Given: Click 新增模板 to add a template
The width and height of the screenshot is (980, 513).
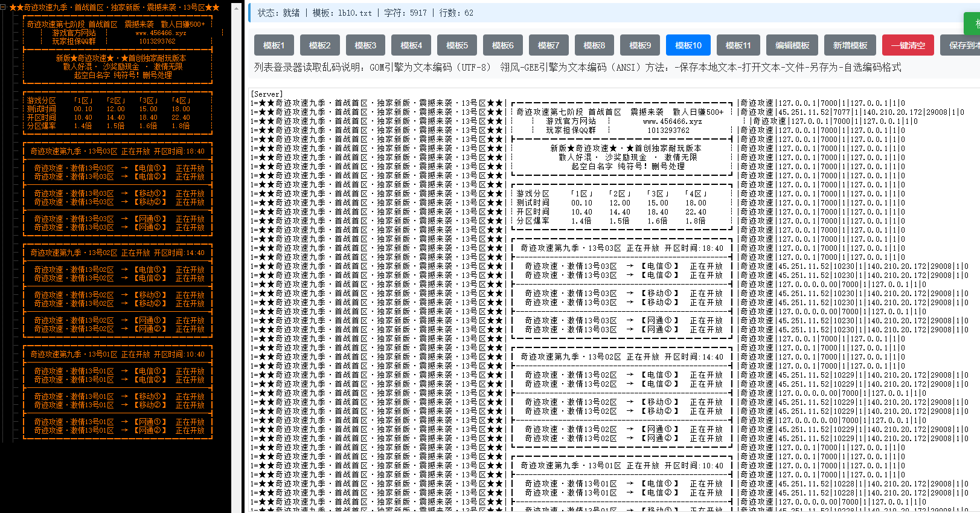Looking at the screenshot, I should 850,45.
